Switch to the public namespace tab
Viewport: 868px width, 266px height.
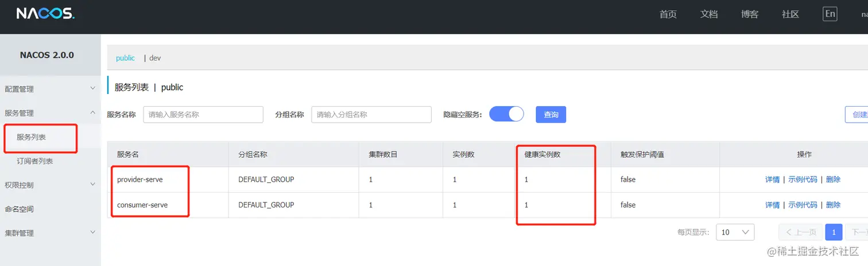125,58
